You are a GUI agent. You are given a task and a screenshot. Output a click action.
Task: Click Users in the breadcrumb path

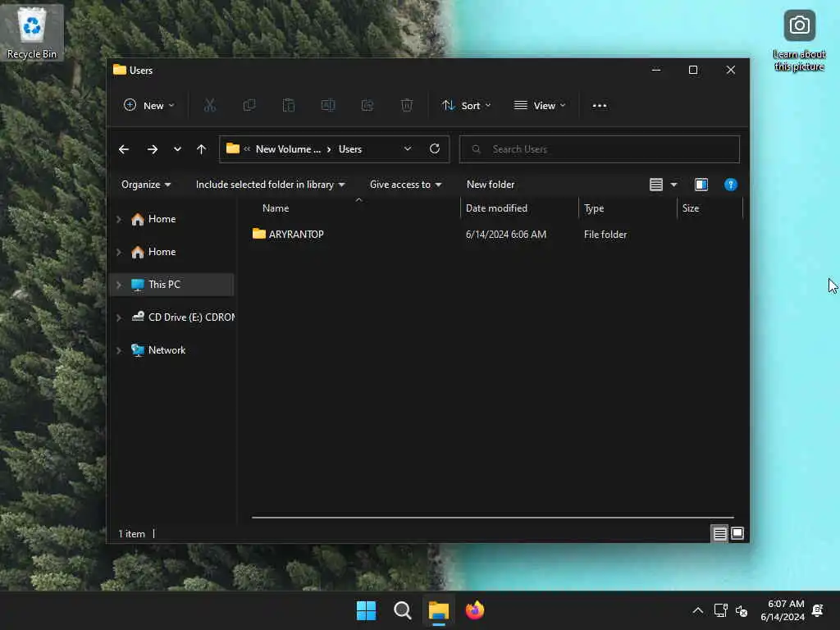coord(350,149)
